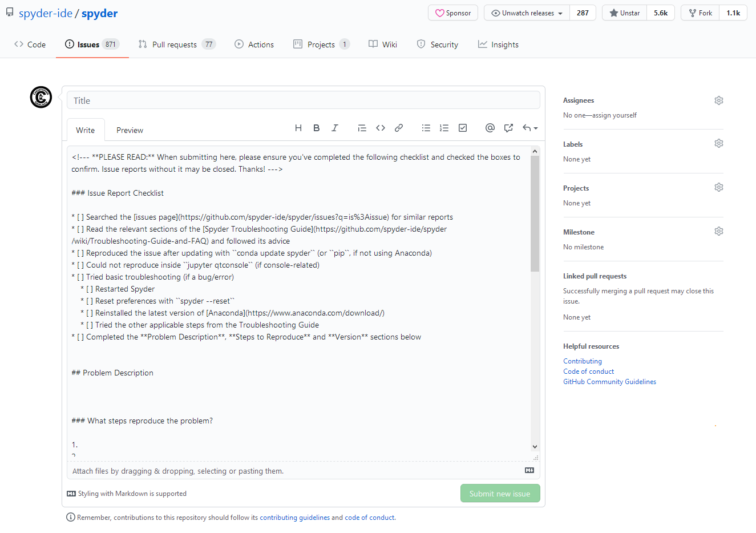756x533 pixels.
Task: Insert a quote block
Action: click(362, 128)
